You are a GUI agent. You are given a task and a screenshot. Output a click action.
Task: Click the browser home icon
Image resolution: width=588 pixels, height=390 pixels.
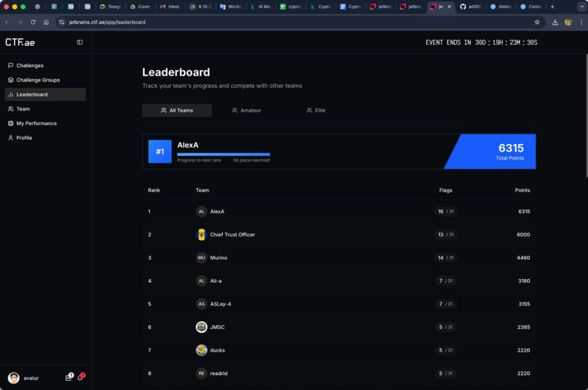pos(46,22)
